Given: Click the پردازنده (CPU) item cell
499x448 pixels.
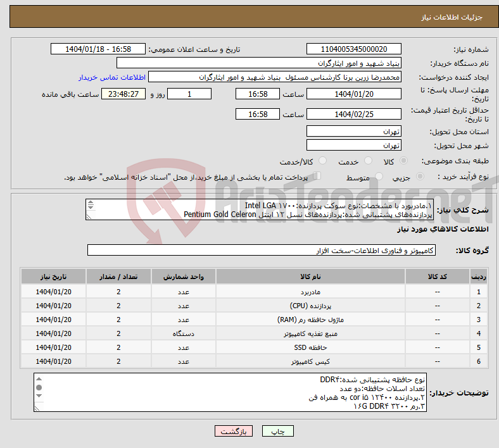Looking at the screenshot, I should coord(310,306).
